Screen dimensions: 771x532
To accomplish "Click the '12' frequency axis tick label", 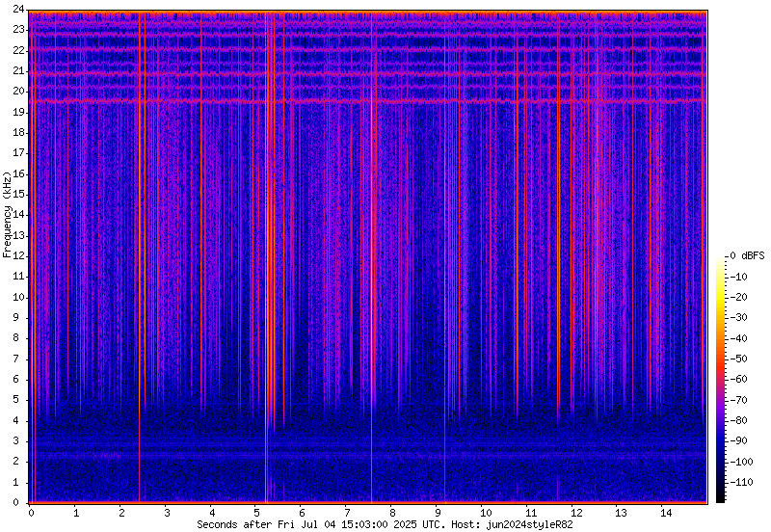I will 18,255.
